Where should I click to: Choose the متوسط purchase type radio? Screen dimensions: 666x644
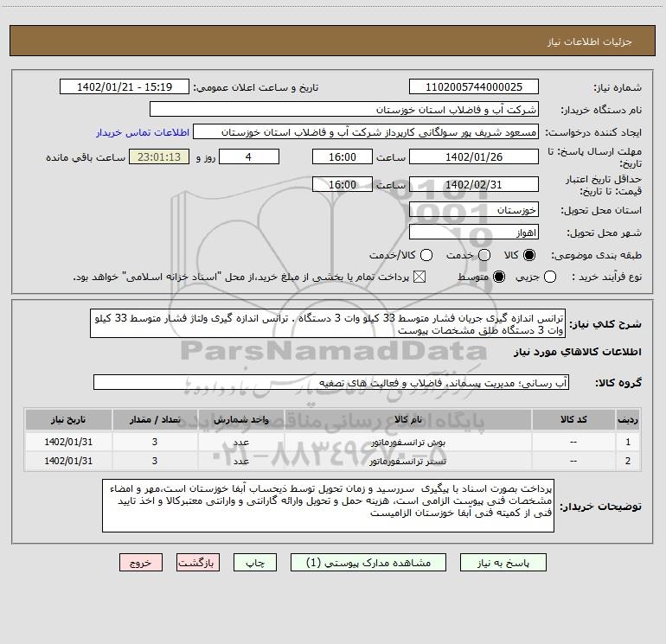499,277
